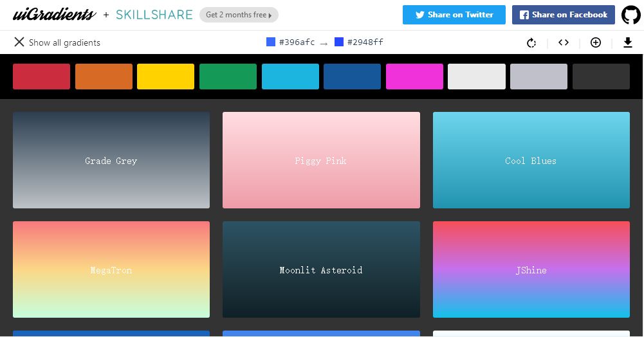644x337 pixels.
Task: Click the Show all gradients label
Action: pyautogui.click(x=64, y=42)
